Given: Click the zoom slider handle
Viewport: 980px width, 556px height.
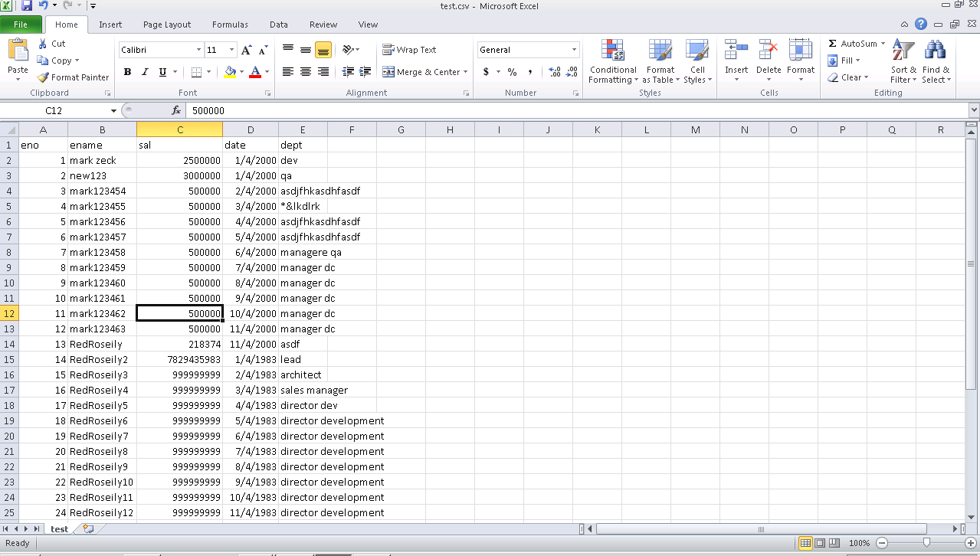Looking at the screenshot, I should [926, 543].
